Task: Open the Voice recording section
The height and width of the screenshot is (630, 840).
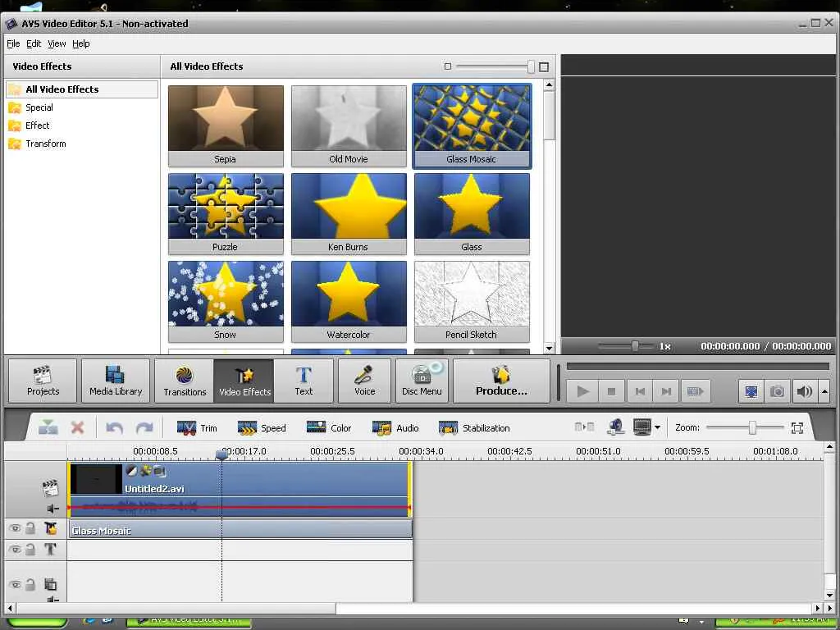Action: point(364,381)
